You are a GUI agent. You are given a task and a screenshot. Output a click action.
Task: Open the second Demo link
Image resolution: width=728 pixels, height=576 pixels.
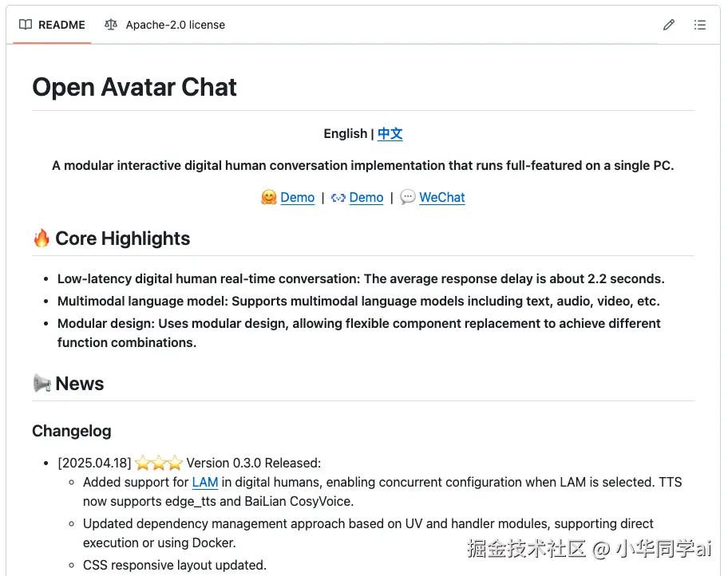point(366,197)
